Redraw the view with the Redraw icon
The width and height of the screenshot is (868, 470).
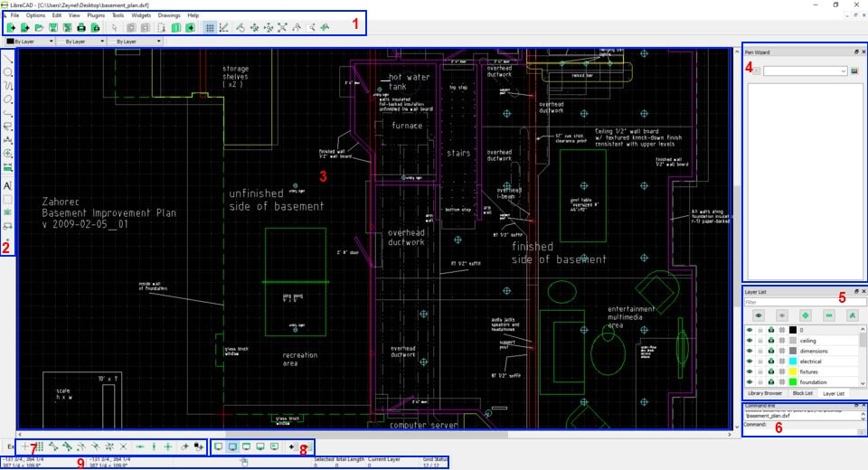pos(241,27)
